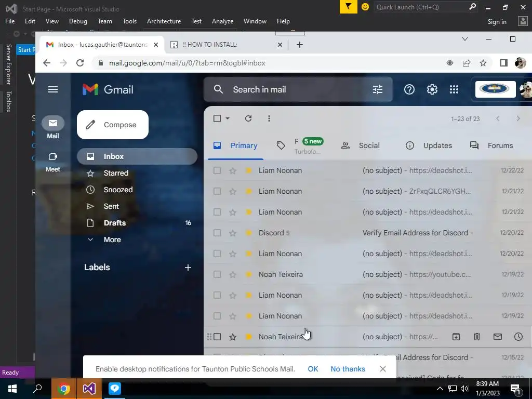Open Gmail main menu hamburger icon
The height and width of the screenshot is (399, 532).
click(x=53, y=89)
